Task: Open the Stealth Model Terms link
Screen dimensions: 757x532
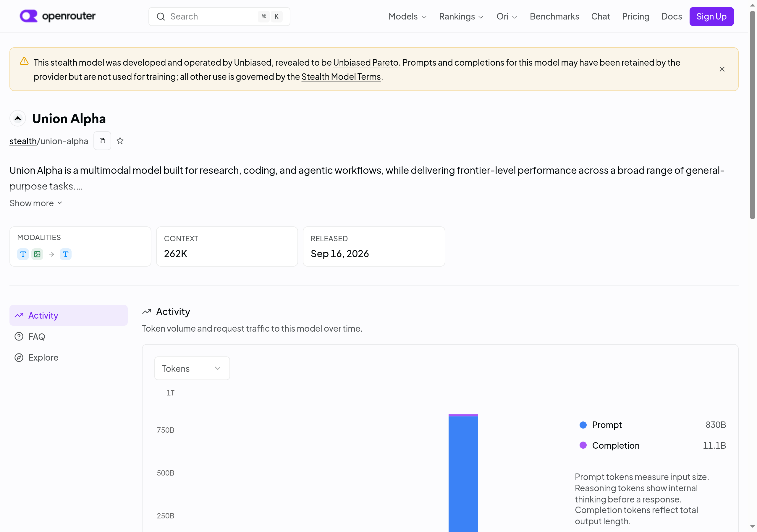Action: pyautogui.click(x=341, y=77)
